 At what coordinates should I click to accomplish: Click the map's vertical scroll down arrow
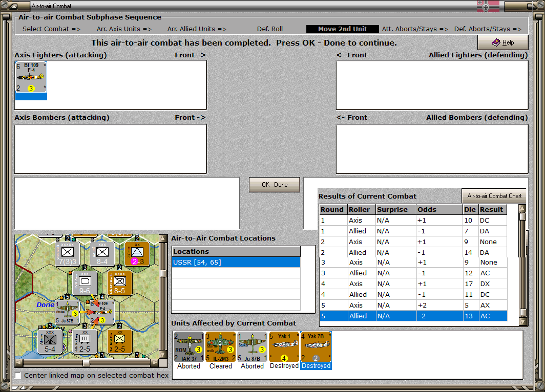163,355
